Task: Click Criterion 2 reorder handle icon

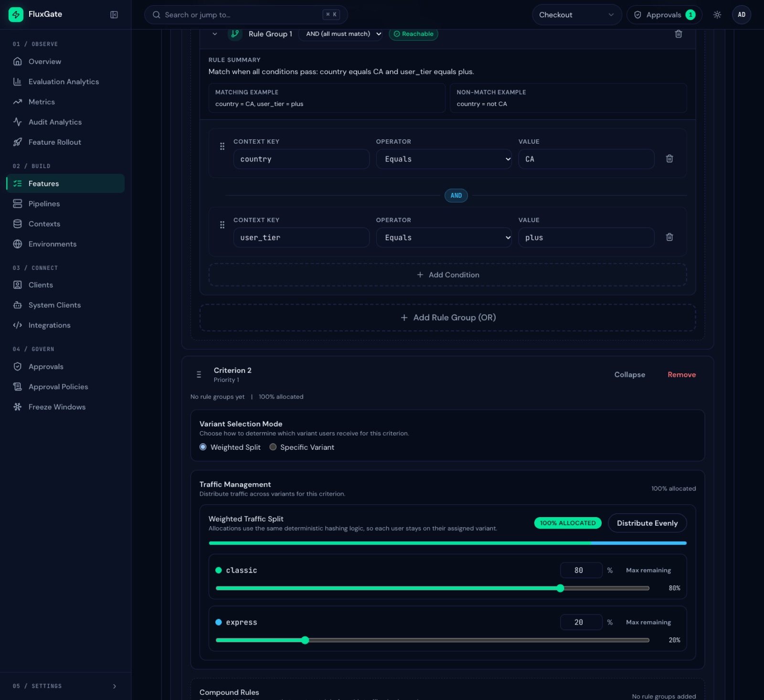Action: tap(199, 375)
